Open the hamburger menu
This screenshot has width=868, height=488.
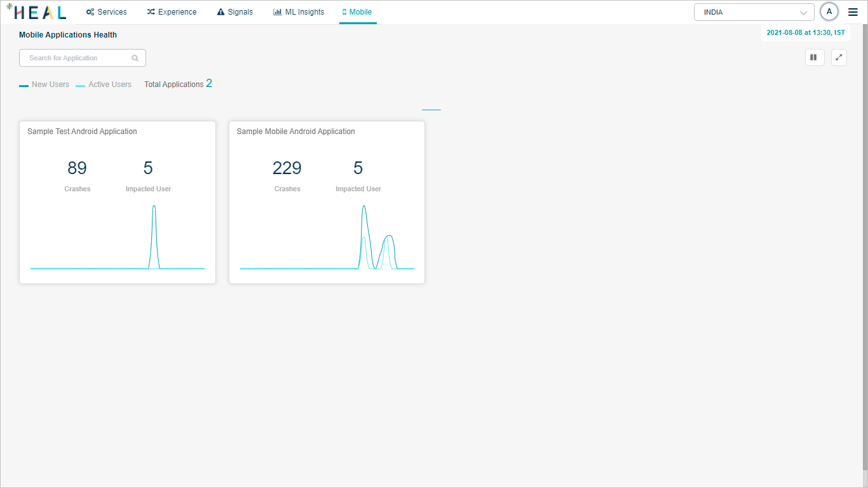click(x=853, y=12)
